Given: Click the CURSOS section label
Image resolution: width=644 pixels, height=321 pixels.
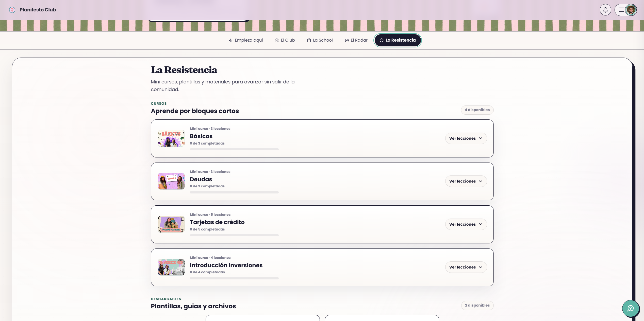Looking at the screenshot, I should (x=159, y=104).
